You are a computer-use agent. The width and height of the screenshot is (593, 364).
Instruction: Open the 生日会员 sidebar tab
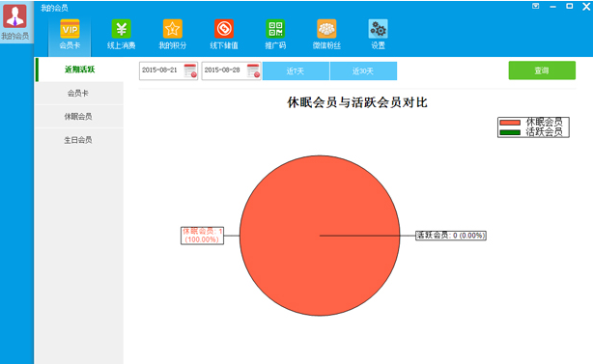tap(79, 140)
